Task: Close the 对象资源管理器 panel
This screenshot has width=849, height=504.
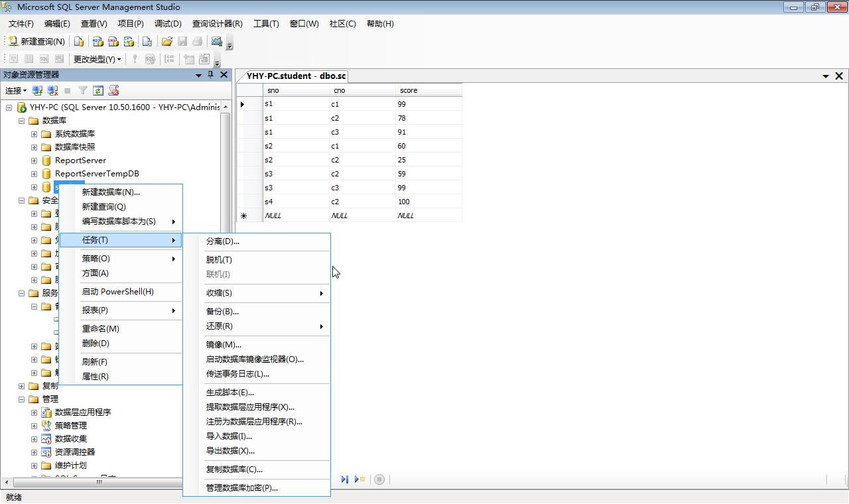Action: 224,75
